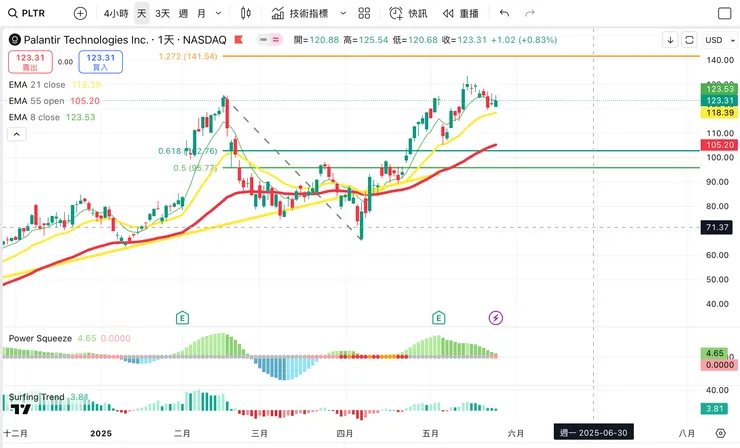
Task: Click the redo arrow
Action: (530, 13)
